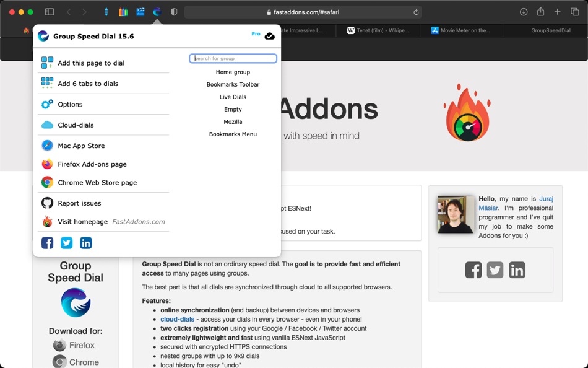Choose the Empty group
This screenshot has width=588, height=368.
233,109
